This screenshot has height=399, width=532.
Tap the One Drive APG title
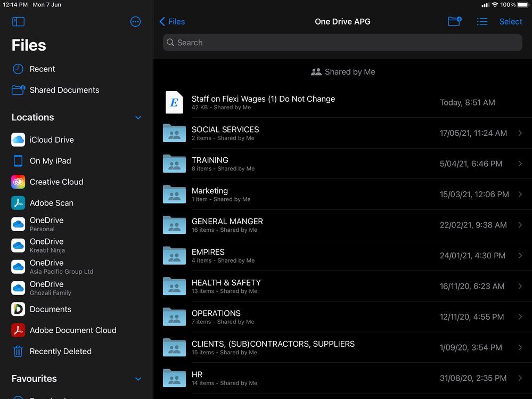[342, 22]
